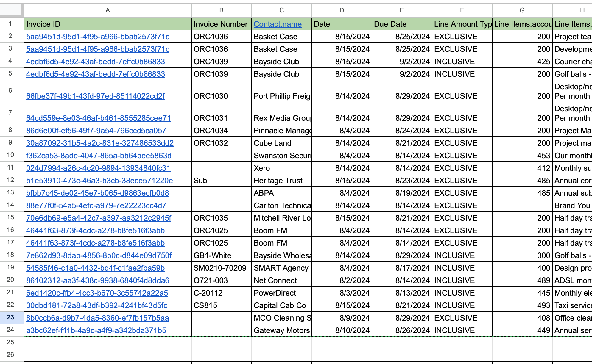The image size is (592, 364).
Task: Open invoice link b1e53910-473c-46a3-b3cb-38ece571220e
Action: [x=99, y=181]
